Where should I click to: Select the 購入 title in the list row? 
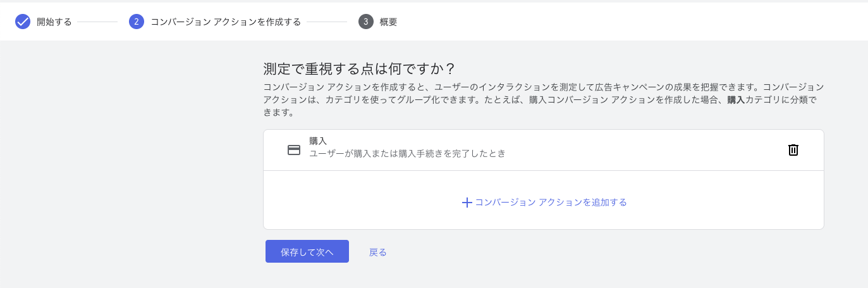pyautogui.click(x=318, y=141)
